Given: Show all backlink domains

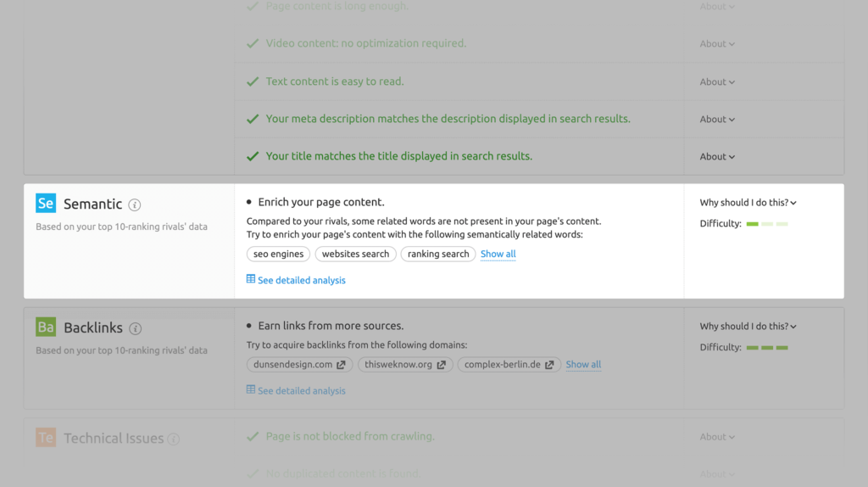Looking at the screenshot, I should point(583,365).
